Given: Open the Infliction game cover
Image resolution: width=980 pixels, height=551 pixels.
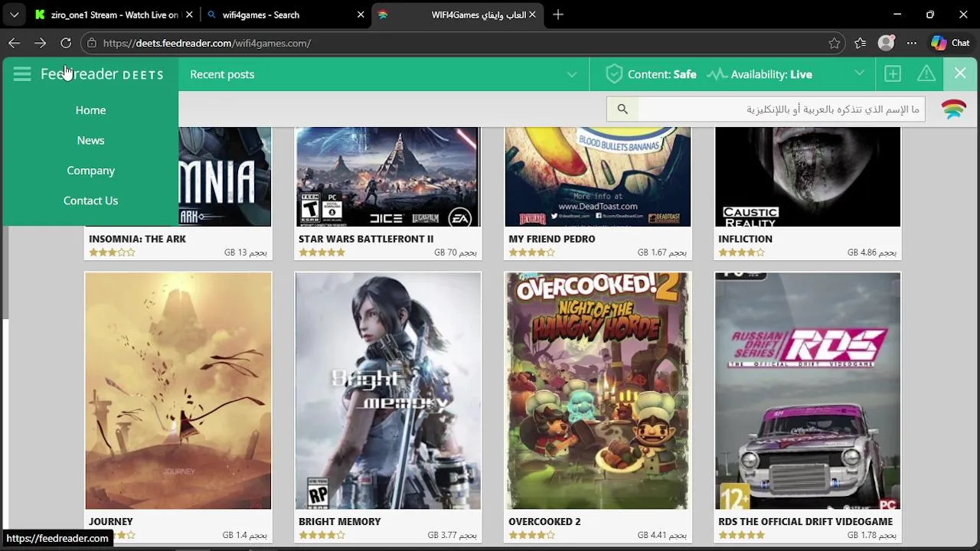Looking at the screenshot, I should 808,177.
